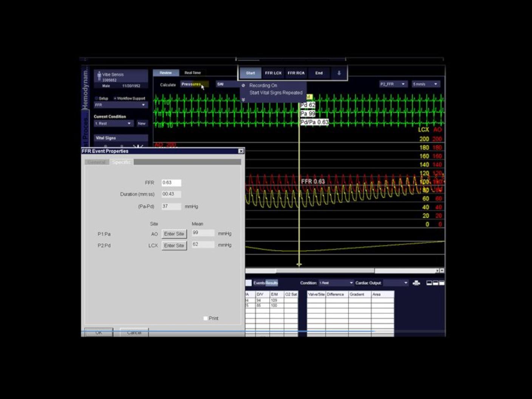The width and height of the screenshot is (532, 399).
Task: Click the Valve/Site column header
Action: coord(316,294)
